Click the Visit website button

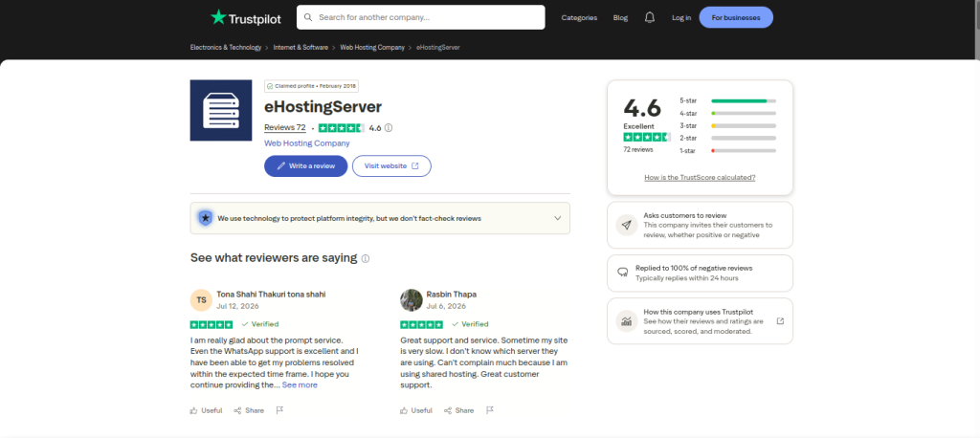click(x=391, y=166)
